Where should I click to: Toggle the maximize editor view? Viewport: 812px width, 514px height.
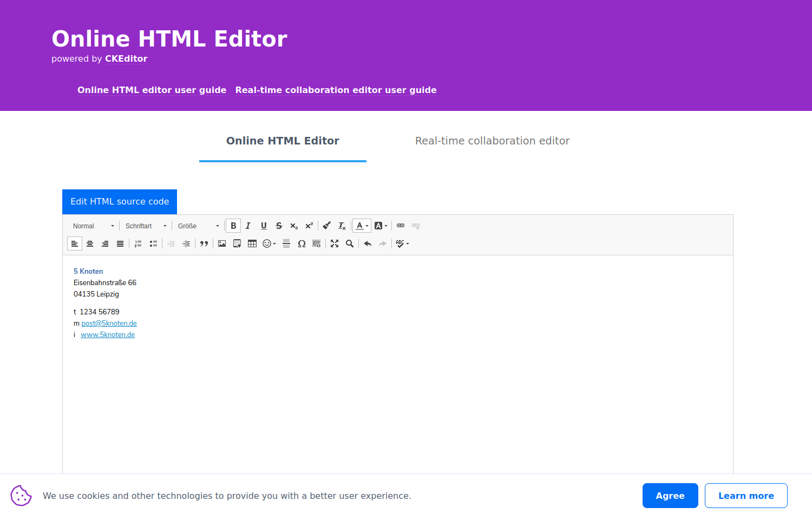(335, 243)
